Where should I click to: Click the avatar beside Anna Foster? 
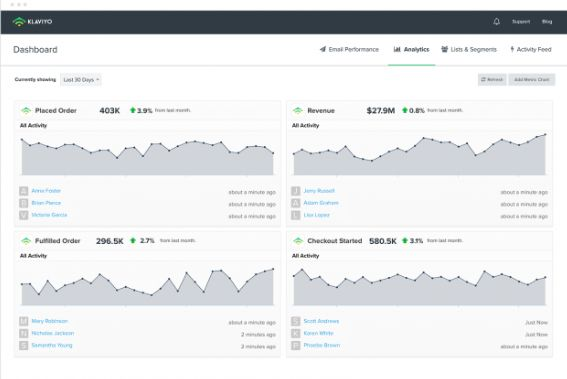24,191
